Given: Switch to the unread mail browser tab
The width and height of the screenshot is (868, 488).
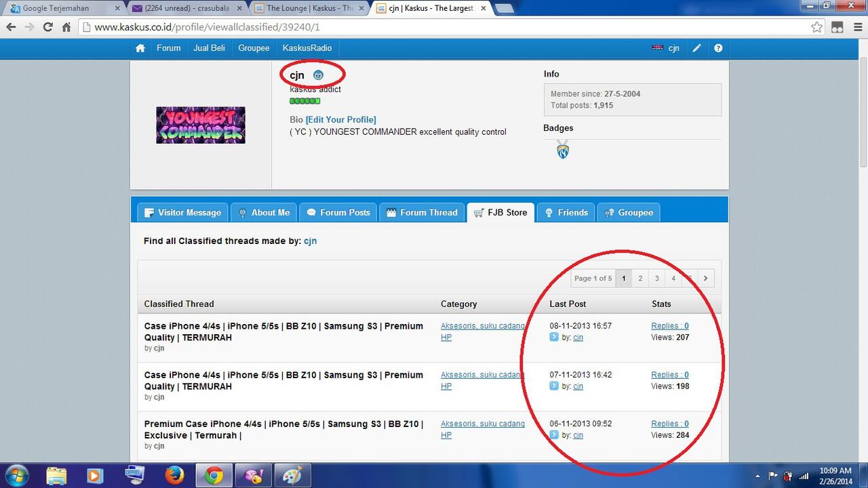Looking at the screenshot, I should [x=186, y=8].
